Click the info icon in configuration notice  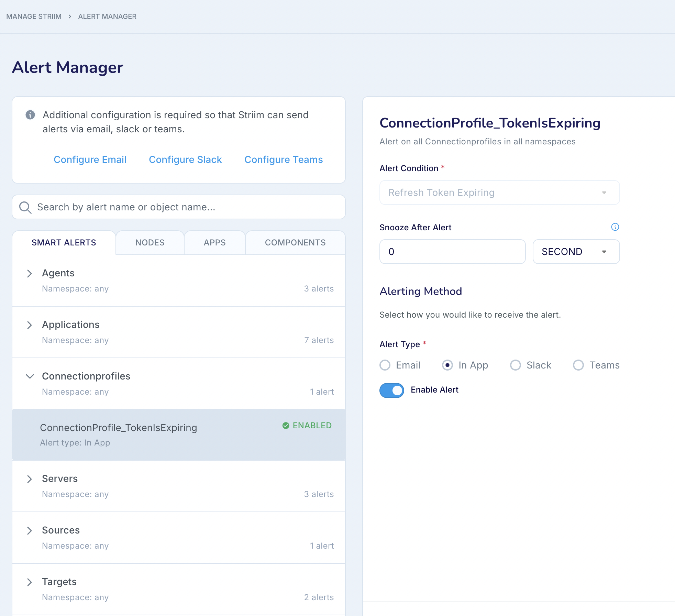pos(30,115)
